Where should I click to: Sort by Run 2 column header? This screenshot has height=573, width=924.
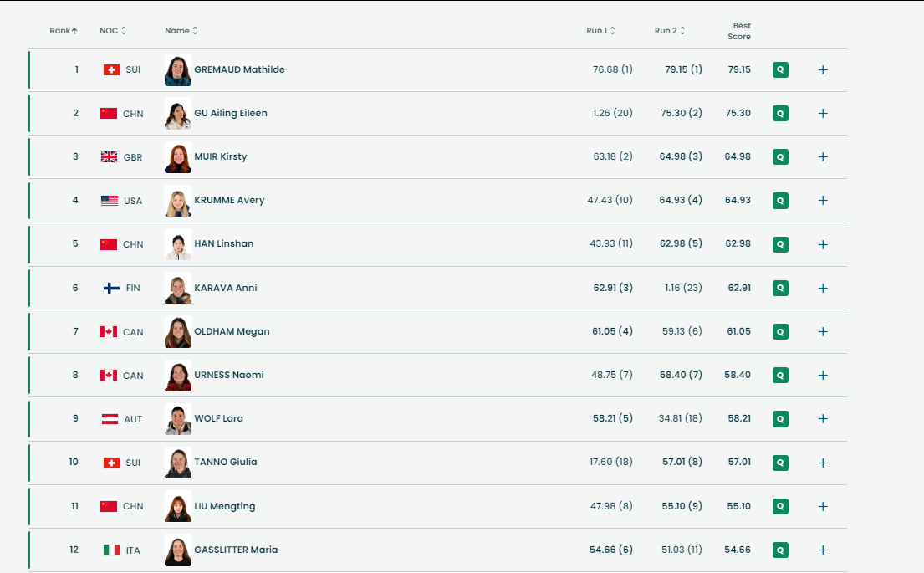(x=670, y=31)
